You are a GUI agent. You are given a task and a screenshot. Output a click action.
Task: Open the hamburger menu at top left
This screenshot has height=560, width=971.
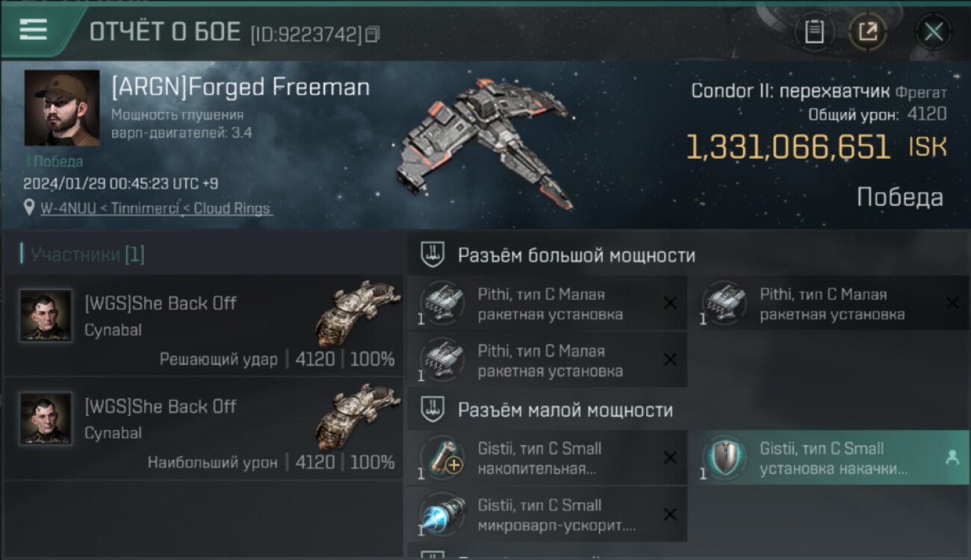click(x=33, y=30)
